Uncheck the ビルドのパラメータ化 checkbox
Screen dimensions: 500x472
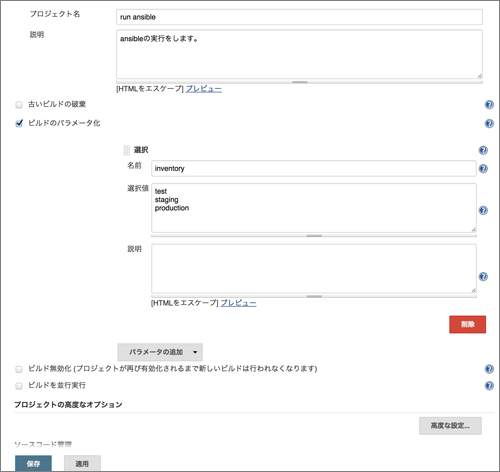click(19, 123)
